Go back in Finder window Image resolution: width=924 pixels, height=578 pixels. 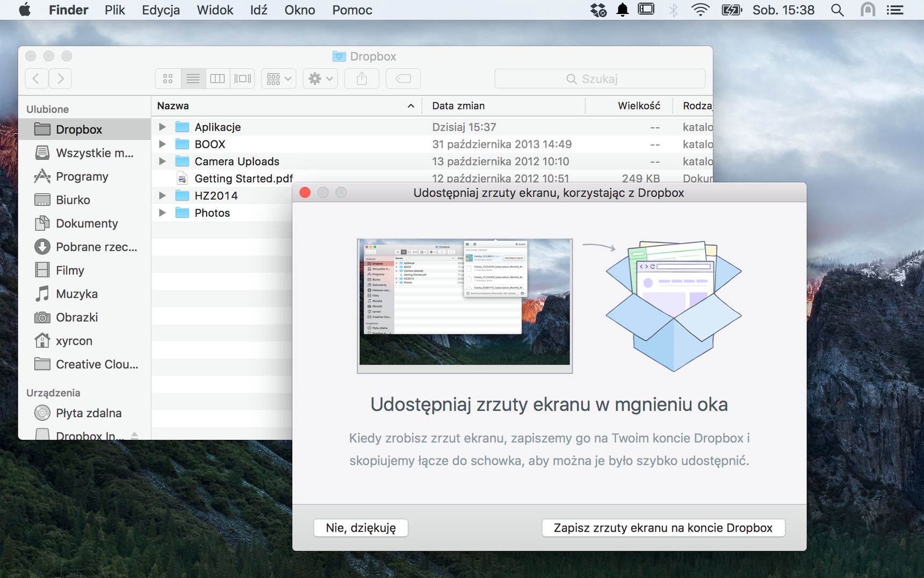[x=37, y=79]
